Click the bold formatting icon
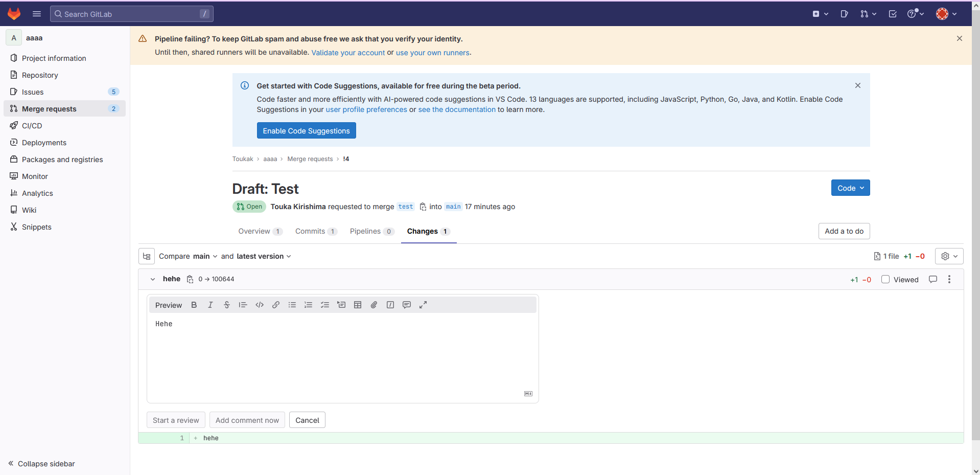The width and height of the screenshot is (980, 475). click(194, 305)
